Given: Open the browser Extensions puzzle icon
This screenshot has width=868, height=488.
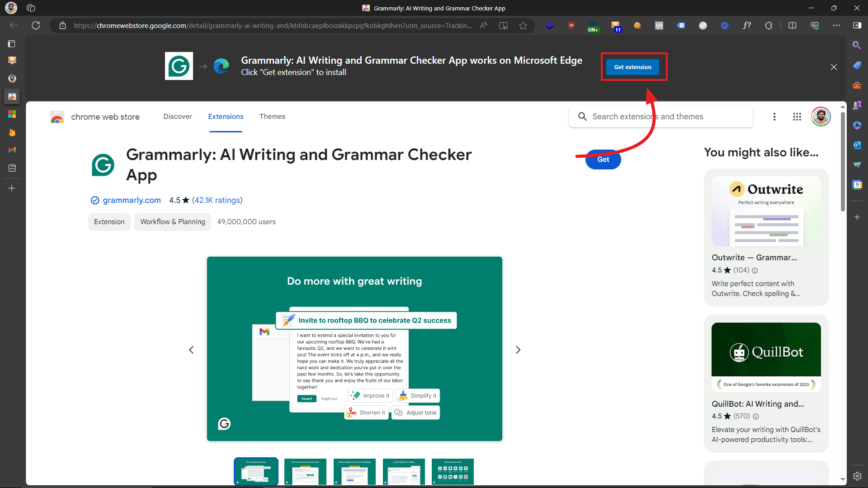Looking at the screenshot, I should 769,26.
